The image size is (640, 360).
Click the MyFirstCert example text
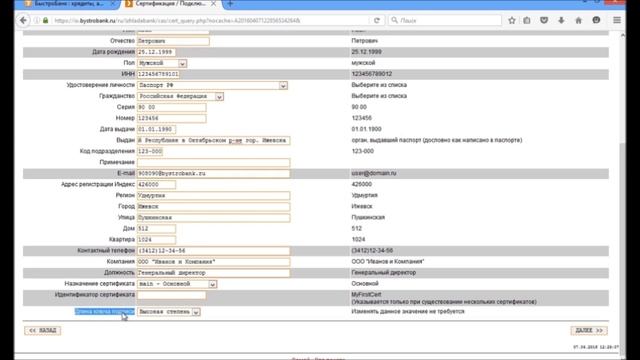[366, 294]
